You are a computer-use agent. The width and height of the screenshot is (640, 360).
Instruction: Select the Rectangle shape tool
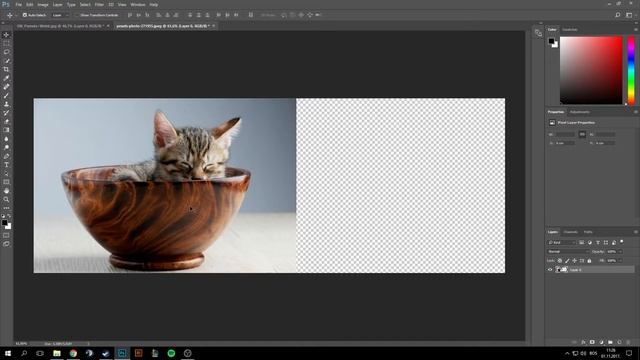[6, 182]
